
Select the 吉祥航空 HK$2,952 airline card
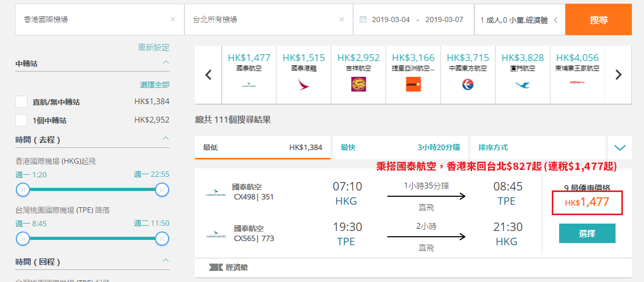click(359, 75)
